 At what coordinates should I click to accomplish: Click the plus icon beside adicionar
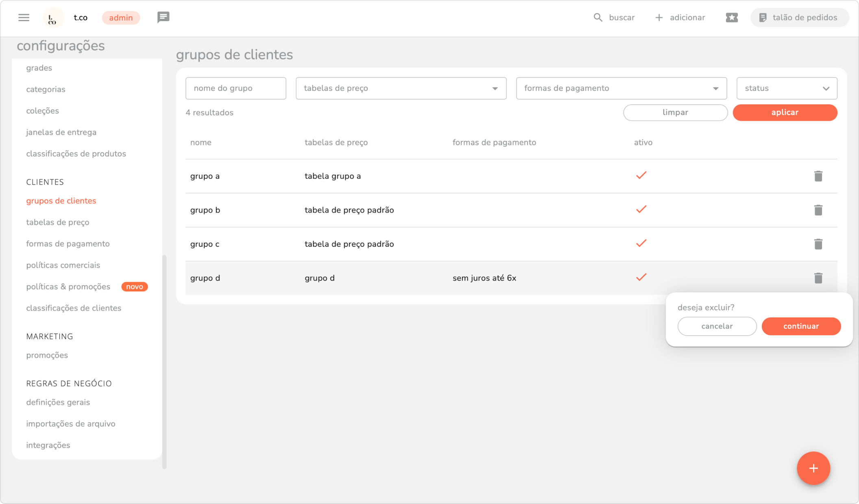(659, 17)
